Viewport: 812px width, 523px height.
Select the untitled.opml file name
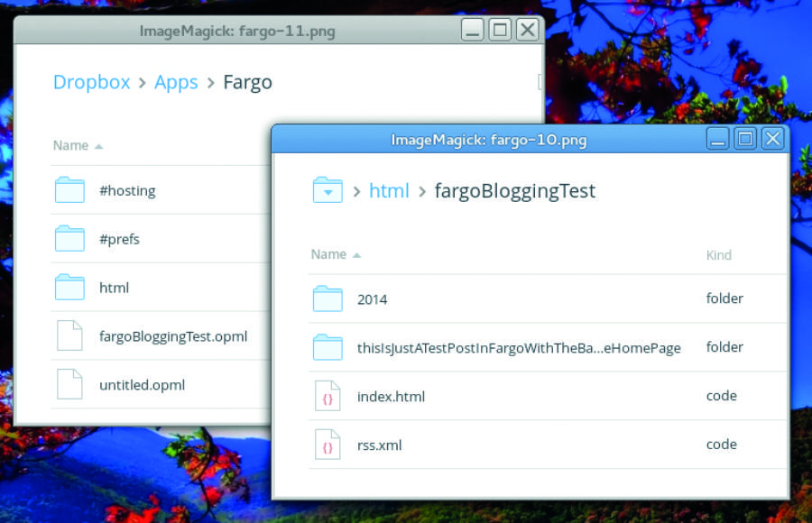(142, 385)
